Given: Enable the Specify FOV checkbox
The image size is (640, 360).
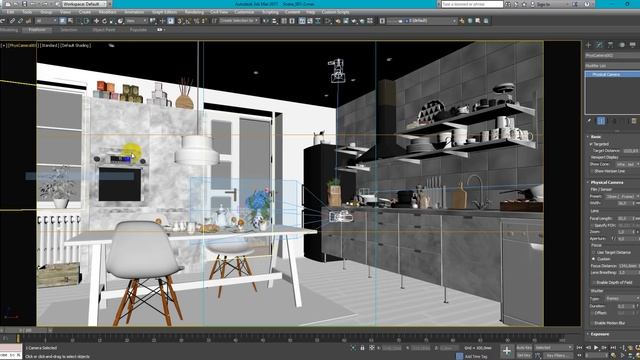Looking at the screenshot, I should point(593,225).
